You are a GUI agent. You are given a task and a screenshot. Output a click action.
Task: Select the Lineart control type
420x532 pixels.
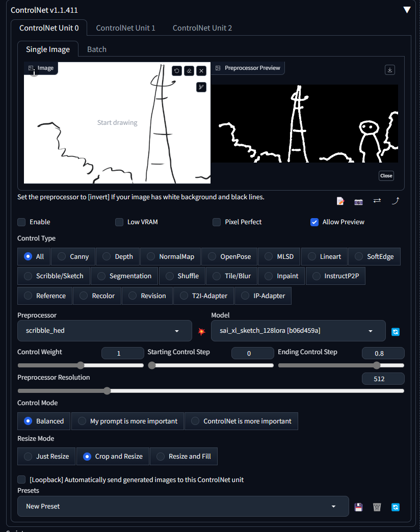pos(324,256)
